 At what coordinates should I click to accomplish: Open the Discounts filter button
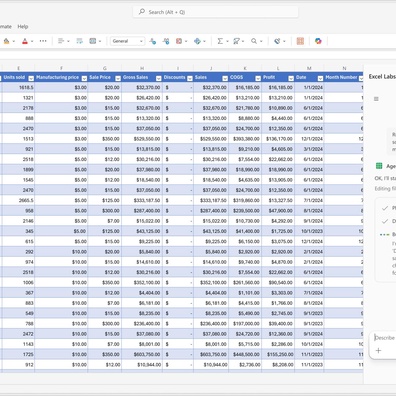click(190, 78)
